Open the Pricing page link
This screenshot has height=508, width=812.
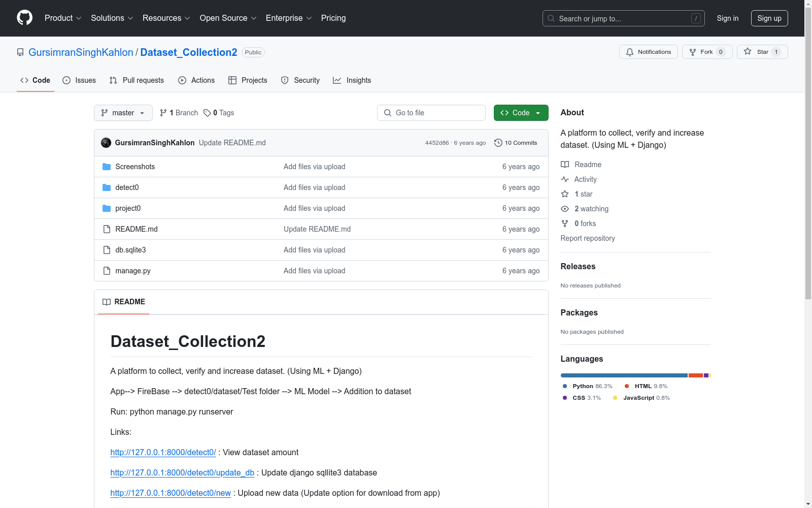tap(333, 18)
